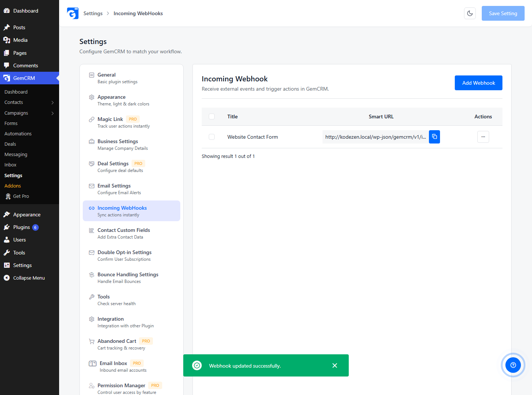The width and height of the screenshot is (532, 395).
Task: Toggle the select-all checkbox in table header
Action: click(212, 117)
